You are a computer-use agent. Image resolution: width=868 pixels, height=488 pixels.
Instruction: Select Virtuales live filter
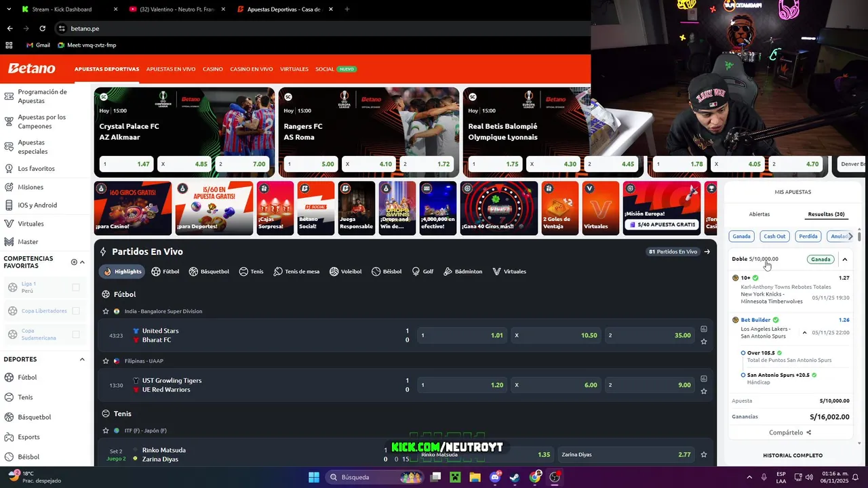click(x=509, y=271)
